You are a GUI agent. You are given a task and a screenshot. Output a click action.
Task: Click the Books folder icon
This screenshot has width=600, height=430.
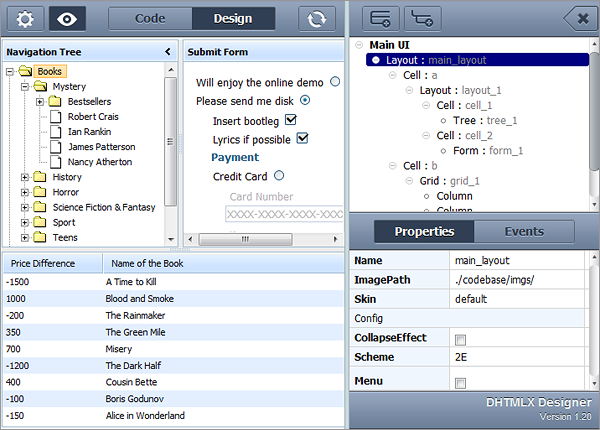pyautogui.click(x=25, y=71)
